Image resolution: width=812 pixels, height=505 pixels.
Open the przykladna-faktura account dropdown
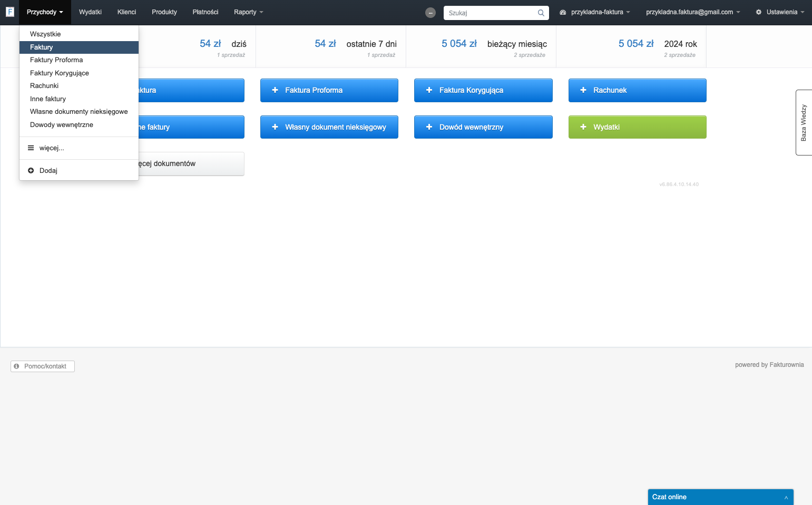click(x=595, y=12)
